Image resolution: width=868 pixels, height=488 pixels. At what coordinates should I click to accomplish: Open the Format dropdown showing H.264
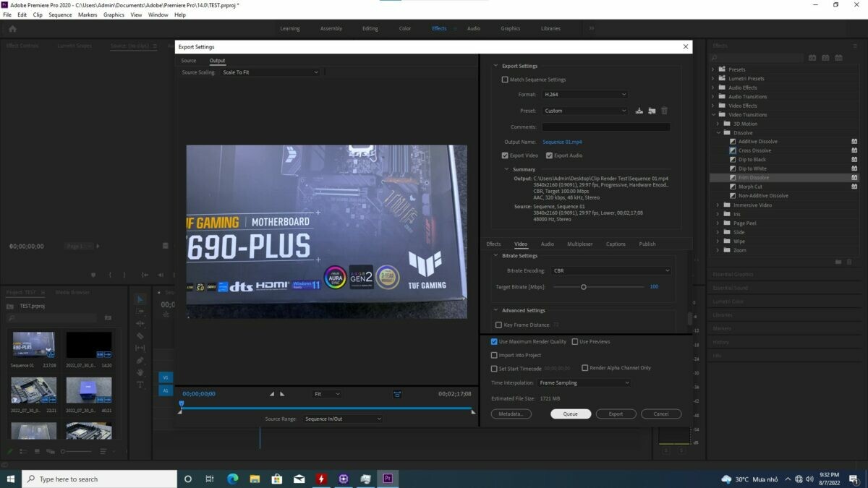coord(584,95)
